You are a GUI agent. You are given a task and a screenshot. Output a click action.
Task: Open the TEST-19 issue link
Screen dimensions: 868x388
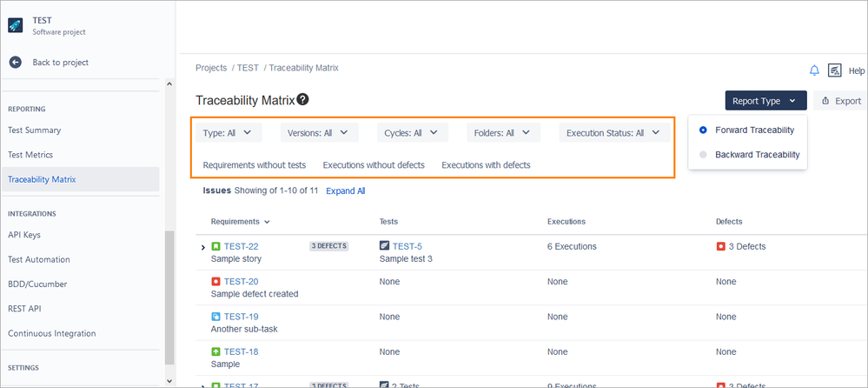242,317
